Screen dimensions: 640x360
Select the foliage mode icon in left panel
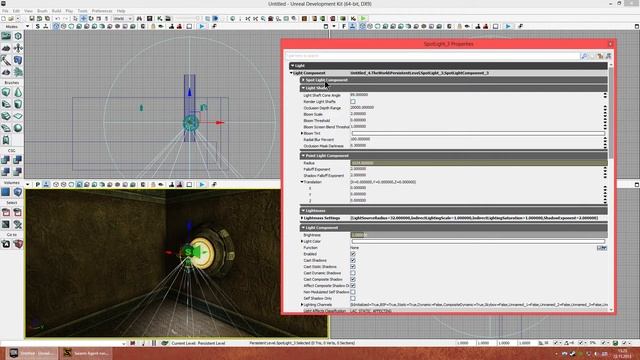tap(18, 72)
